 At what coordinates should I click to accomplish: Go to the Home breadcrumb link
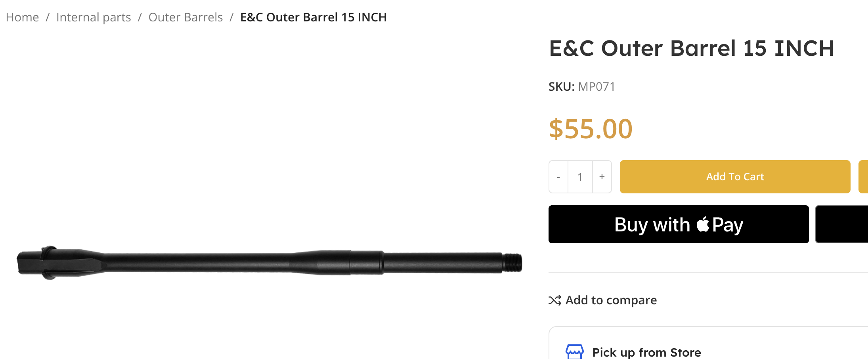pos(22,17)
